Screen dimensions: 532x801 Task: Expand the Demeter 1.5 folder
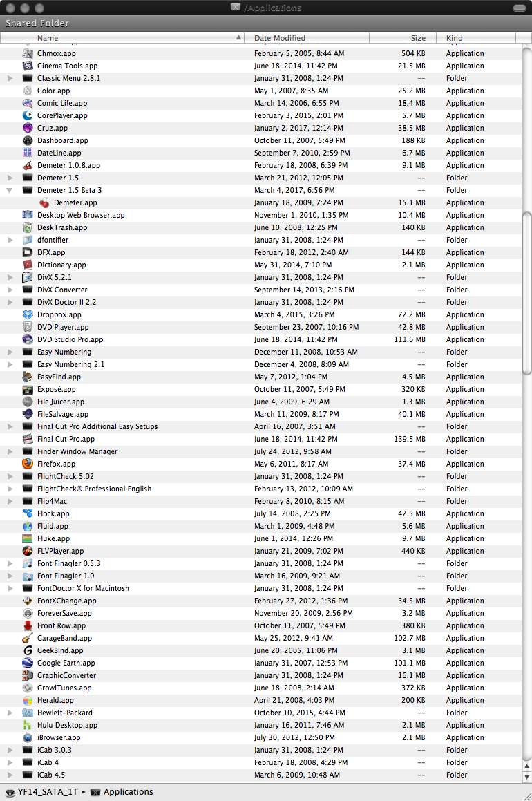(10, 178)
